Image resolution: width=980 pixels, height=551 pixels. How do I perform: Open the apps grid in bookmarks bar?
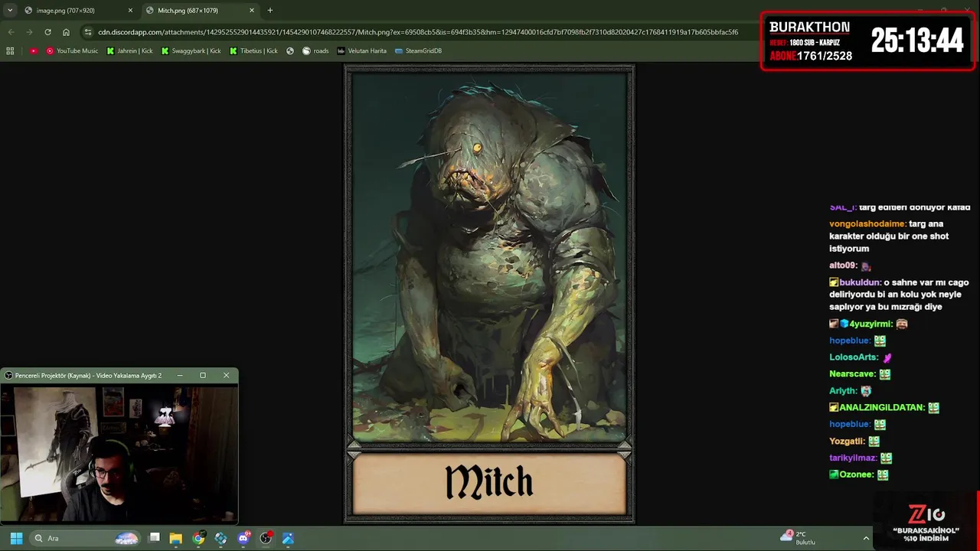[10, 51]
